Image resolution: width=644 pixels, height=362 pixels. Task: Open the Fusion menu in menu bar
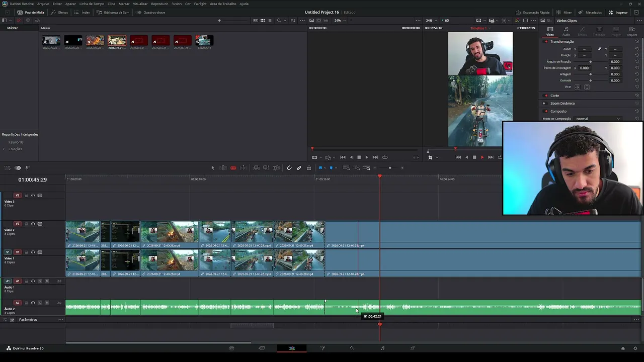[176, 4]
